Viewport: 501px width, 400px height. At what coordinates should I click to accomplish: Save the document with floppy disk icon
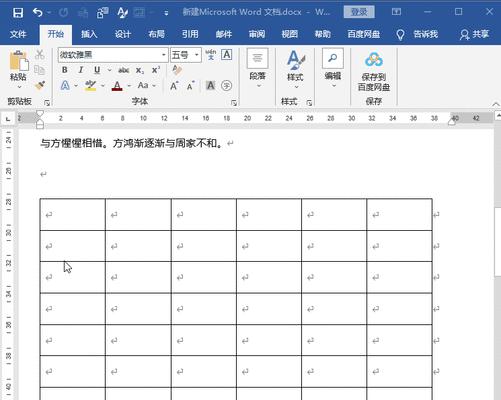tap(18, 13)
